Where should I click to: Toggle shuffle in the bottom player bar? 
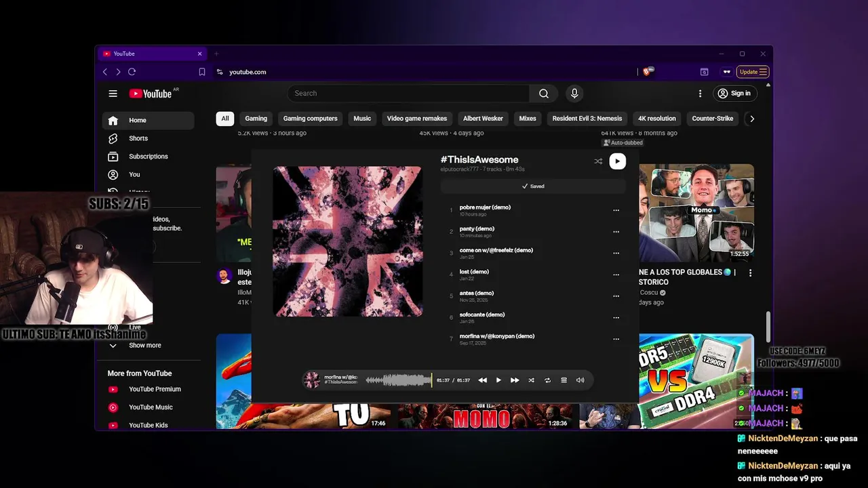point(531,380)
